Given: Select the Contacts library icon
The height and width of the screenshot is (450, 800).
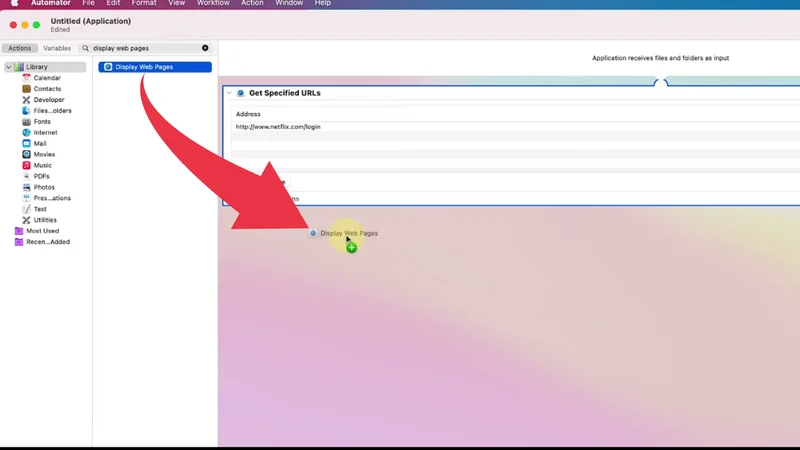Looking at the screenshot, I should [x=27, y=89].
